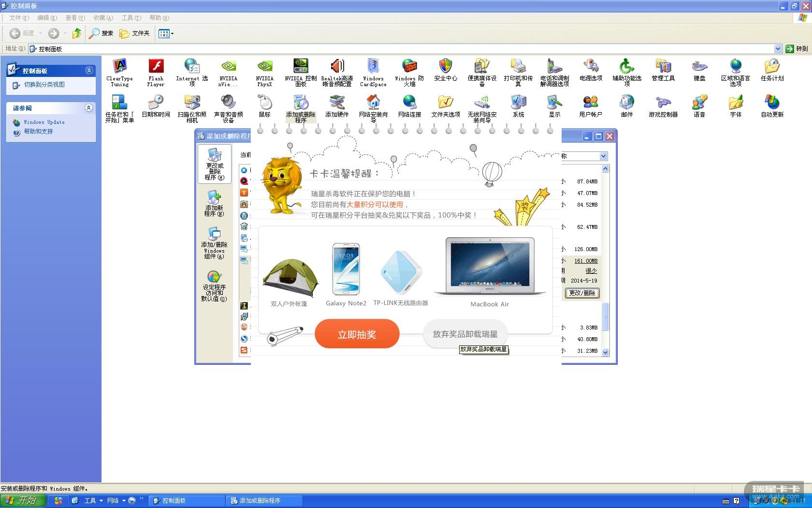812x508 pixels.
Task: Open 声音和音频设备 icon
Action: (x=228, y=108)
